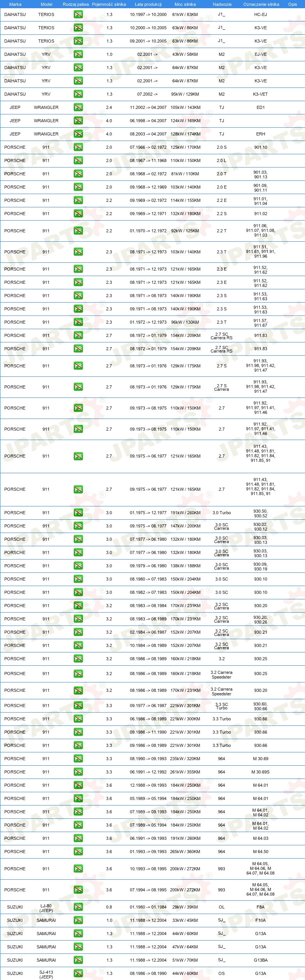The image size is (305, 980).
Task: Click fuel icon in Daihatsu YRV K3-VET row
Action: pyautogui.click(x=78, y=94)
